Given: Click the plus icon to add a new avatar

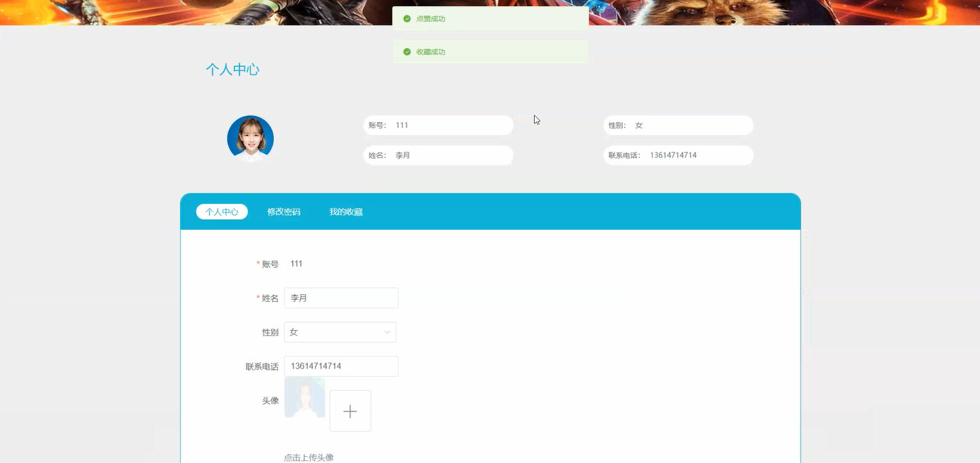Looking at the screenshot, I should pos(350,410).
